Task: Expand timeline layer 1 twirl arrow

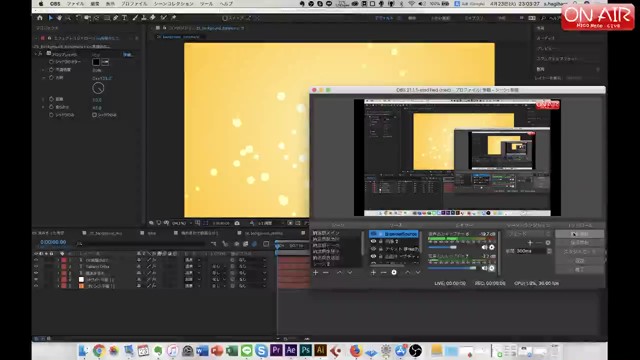Action: click(58, 260)
